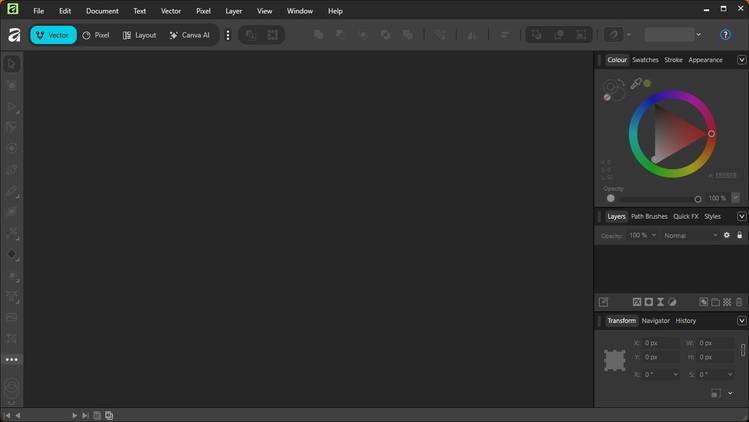749x422 pixels.
Task: Open the shear S dropdown arrow
Action: (x=730, y=375)
